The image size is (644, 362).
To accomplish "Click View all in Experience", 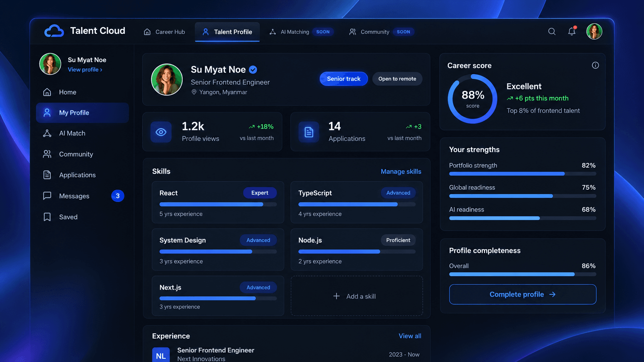I will (410, 336).
